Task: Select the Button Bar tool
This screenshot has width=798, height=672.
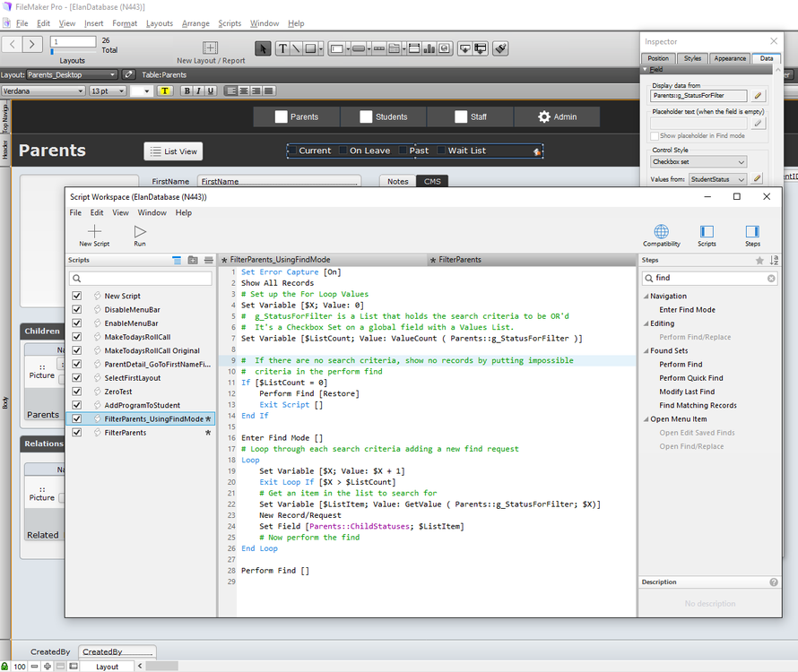Action: tap(379, 49)
